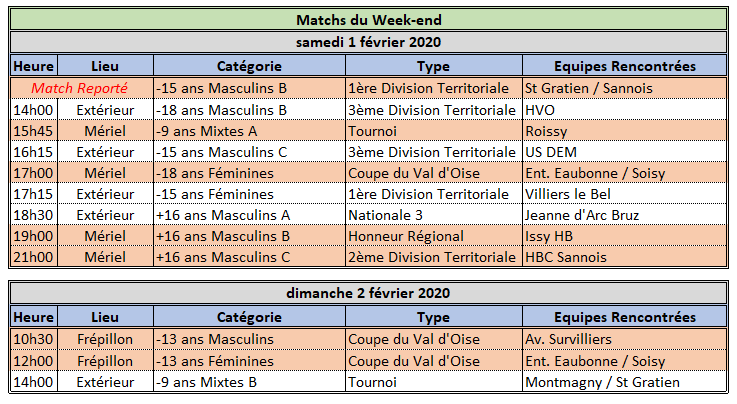
Task: Click the 'US DEM' cell
Action: point(625,152)
